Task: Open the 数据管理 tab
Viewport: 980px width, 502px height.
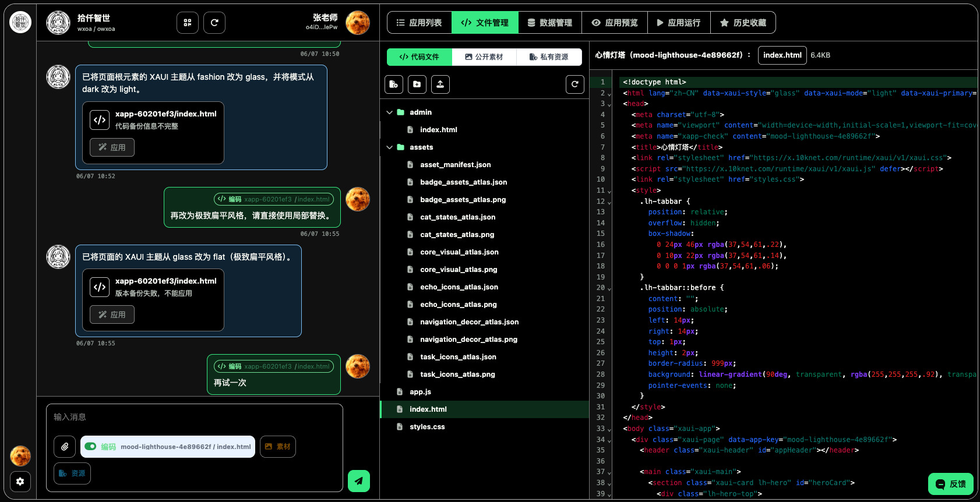Action: 549,23
